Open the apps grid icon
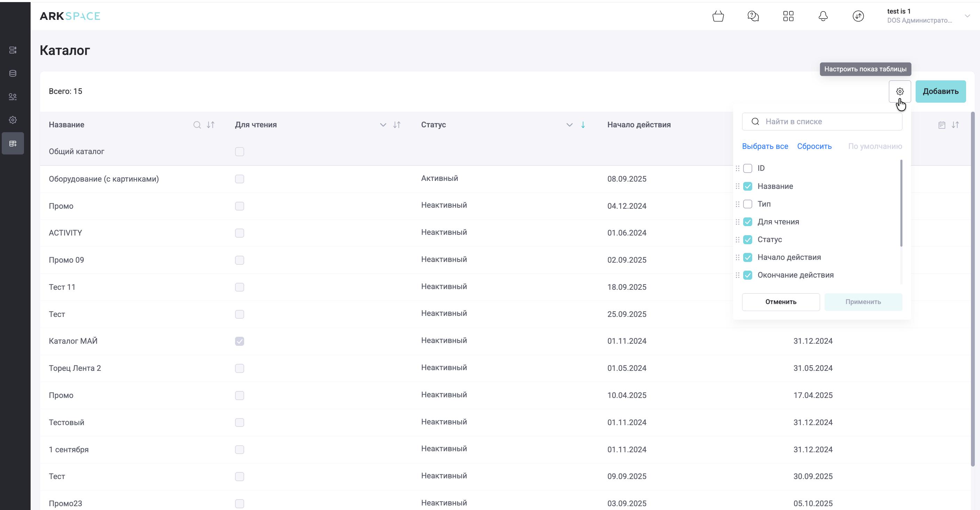 pos(788,16)
